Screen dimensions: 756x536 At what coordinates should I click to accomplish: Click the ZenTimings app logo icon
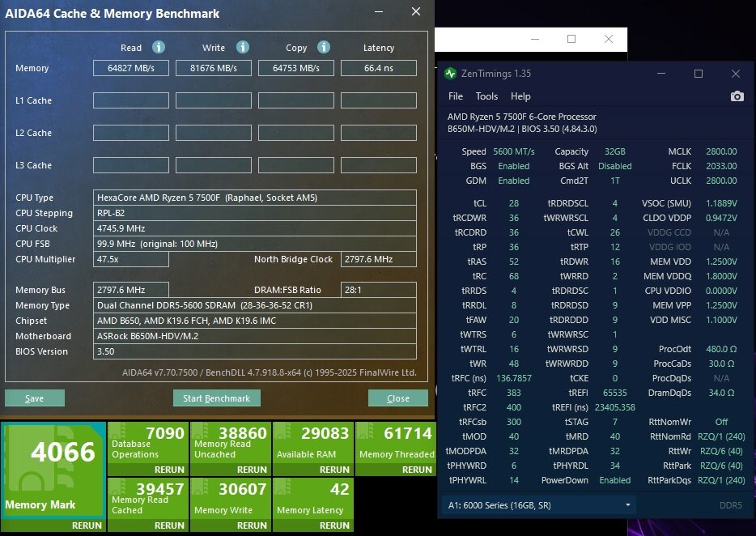pyautogui.click(x=451, y=74)
